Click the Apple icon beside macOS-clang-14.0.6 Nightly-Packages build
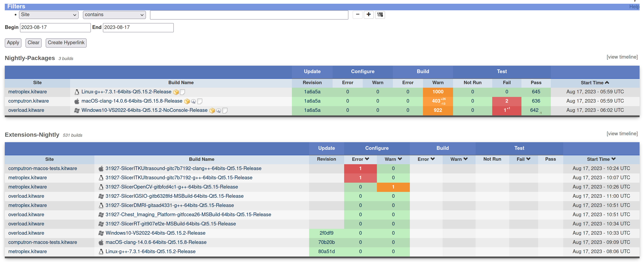 point(77,101)
